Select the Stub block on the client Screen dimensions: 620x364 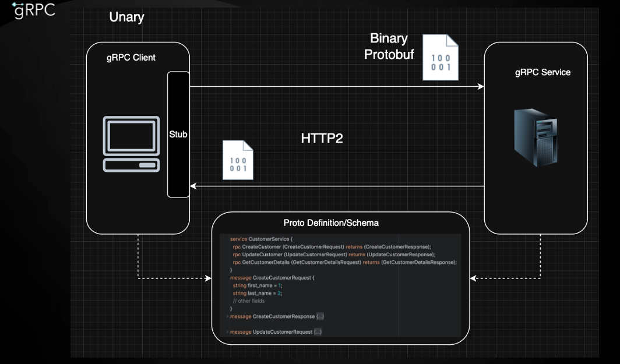(178, 135)
